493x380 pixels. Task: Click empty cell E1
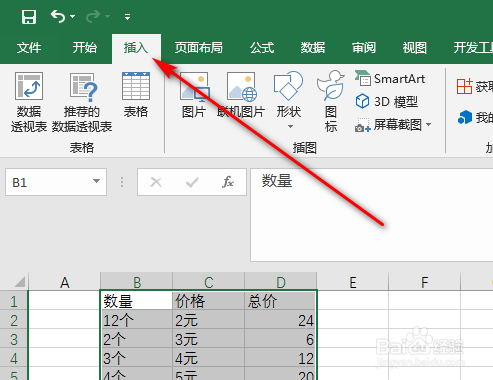(353, 301)
